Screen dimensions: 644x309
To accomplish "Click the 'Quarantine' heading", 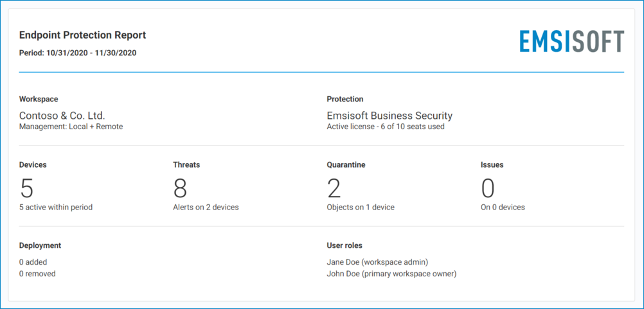I will click(346, 165).
